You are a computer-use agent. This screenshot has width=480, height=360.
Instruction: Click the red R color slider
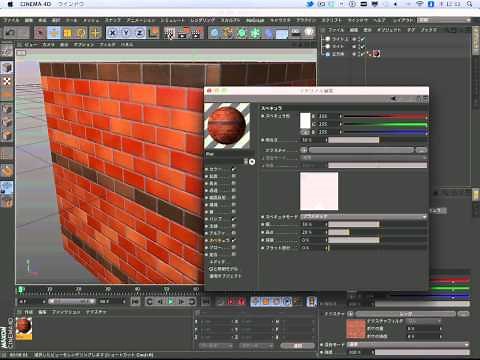(385, 116)
